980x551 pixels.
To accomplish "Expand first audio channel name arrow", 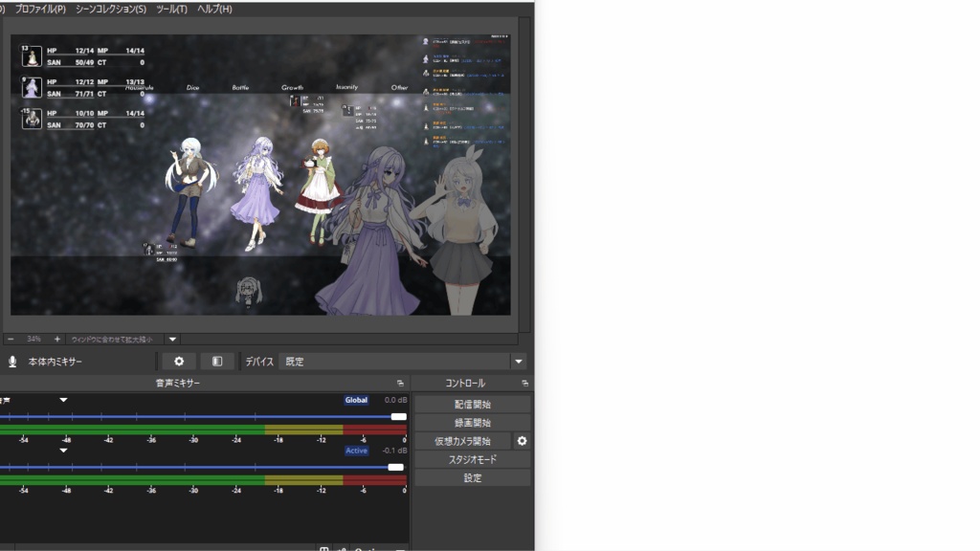I will pos(63,400).
